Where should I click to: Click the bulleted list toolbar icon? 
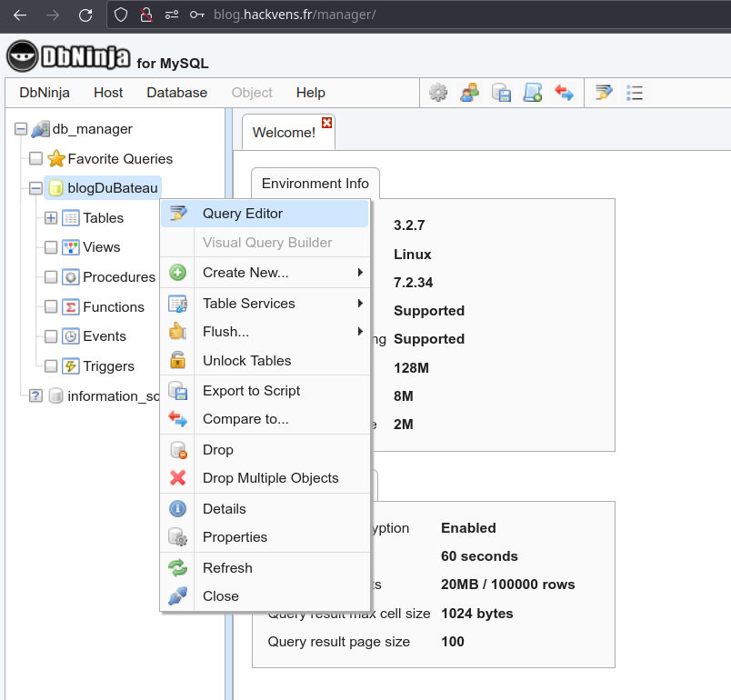tap(635, 92)
